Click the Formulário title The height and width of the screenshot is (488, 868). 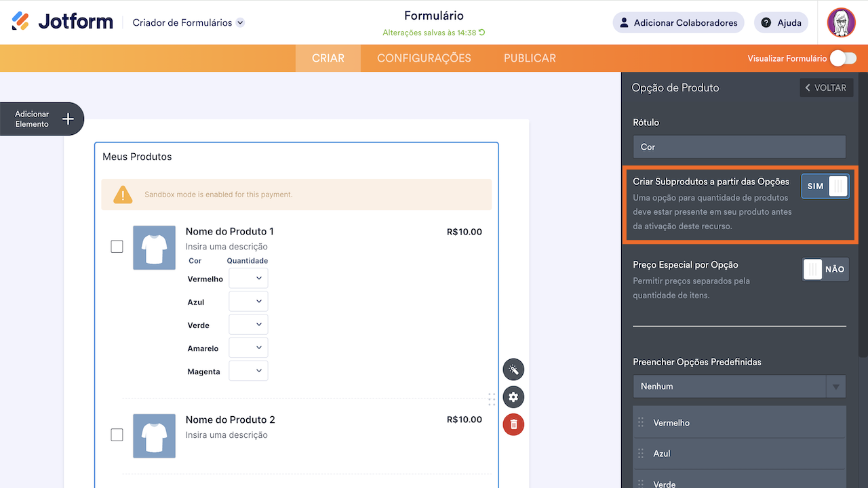tap(434, 16)
